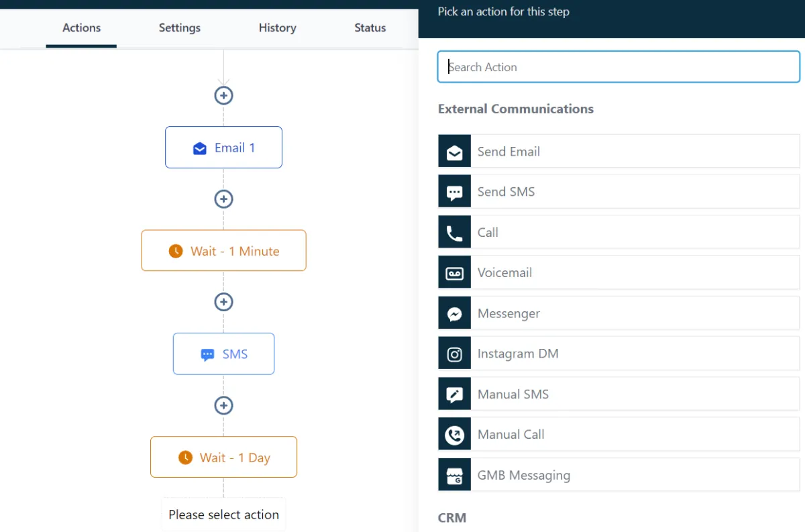Select the Send SMS action
Screen dimensions: 805x532
pos(619,192)
